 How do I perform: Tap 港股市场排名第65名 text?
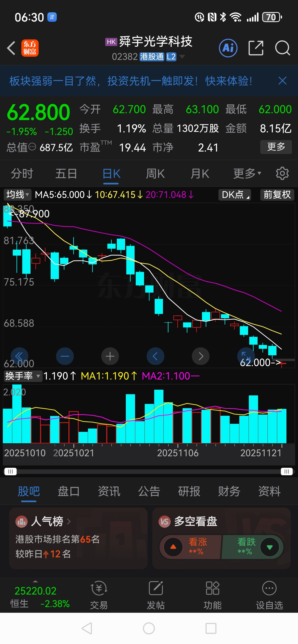(57, 539)
